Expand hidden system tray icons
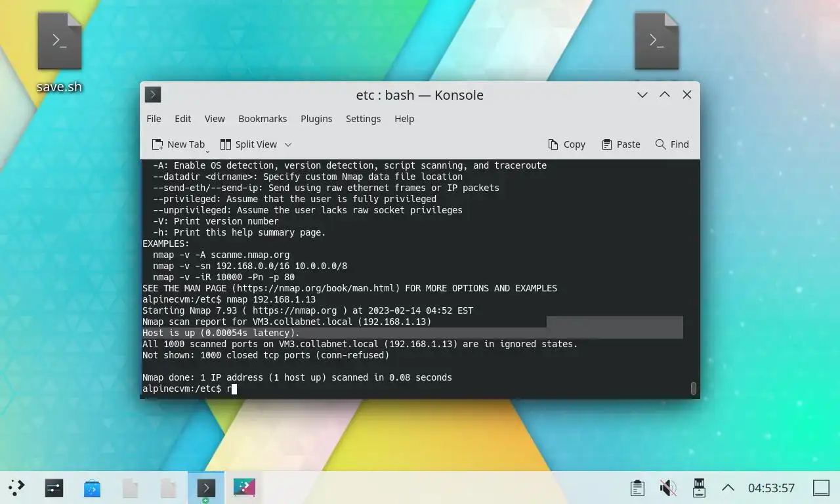This screenshot has height=504, width=840. pyautogui.click(x=728, y=488)
